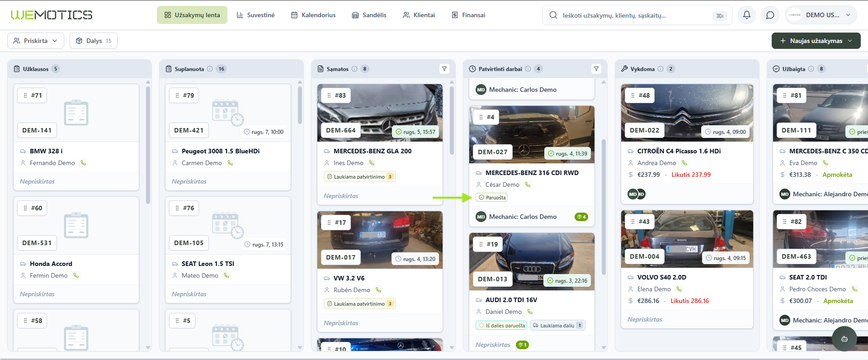Open the assistant bot floating button
The image size is (868, 360).
tap(844, 339)
